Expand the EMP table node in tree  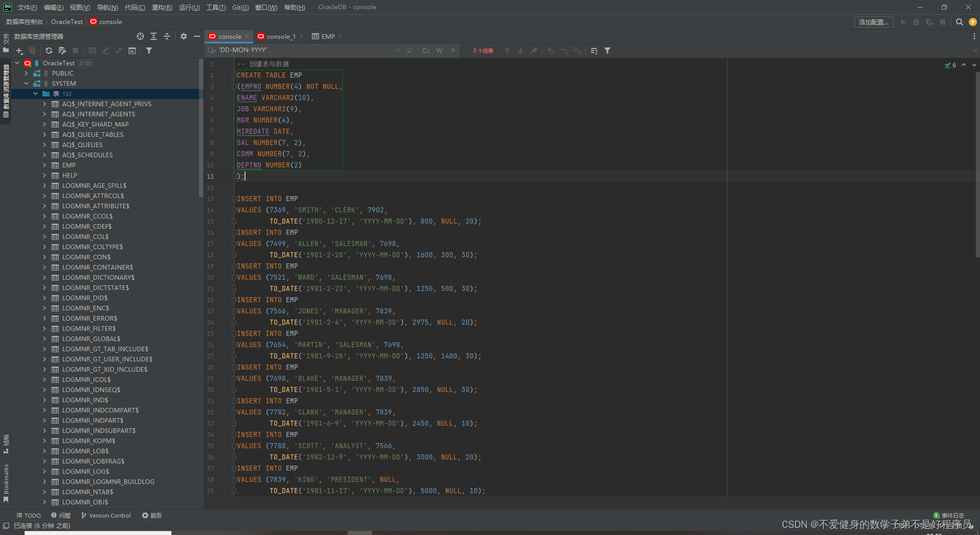[x=45, y=165]
